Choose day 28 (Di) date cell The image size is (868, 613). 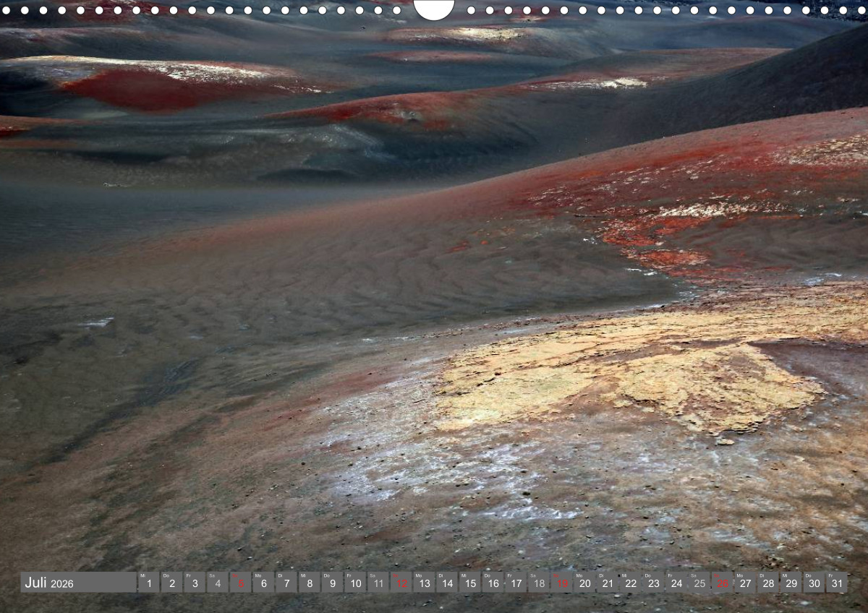(x=768, y=583)
